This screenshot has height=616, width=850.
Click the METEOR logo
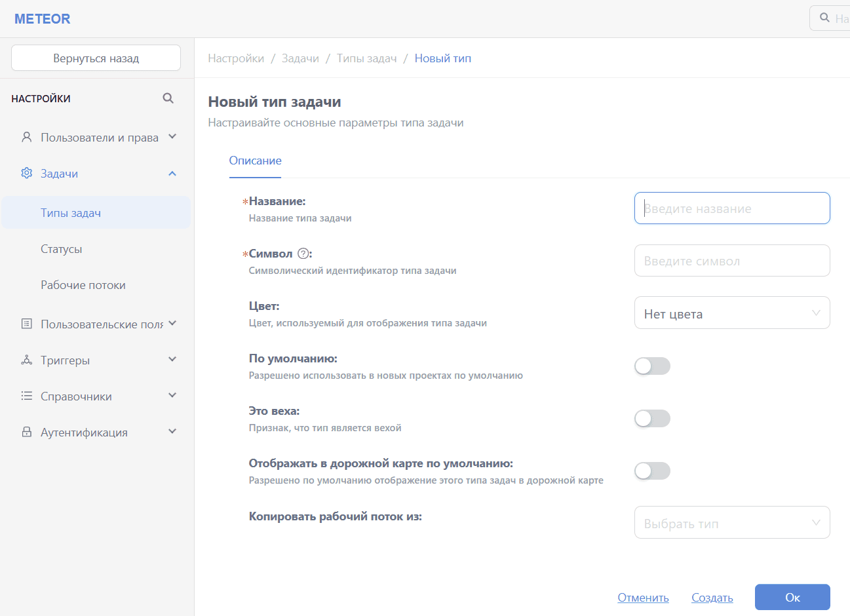(x=42, y=19)
